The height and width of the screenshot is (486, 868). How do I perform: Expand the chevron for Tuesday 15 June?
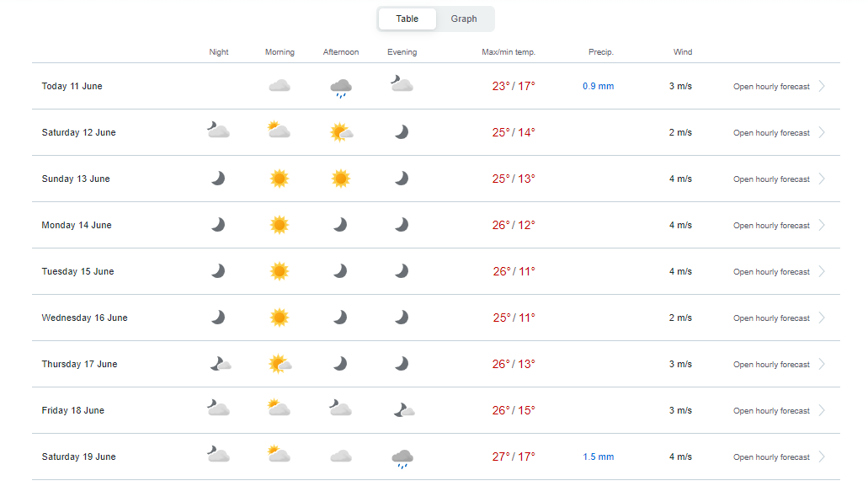(x=822, y=271)
